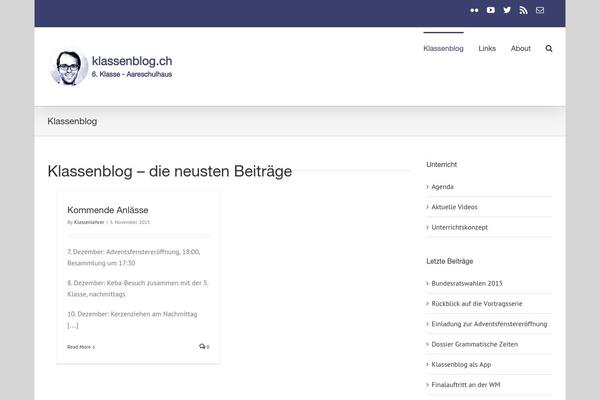Open the YouTube social icon

(491, 10)
